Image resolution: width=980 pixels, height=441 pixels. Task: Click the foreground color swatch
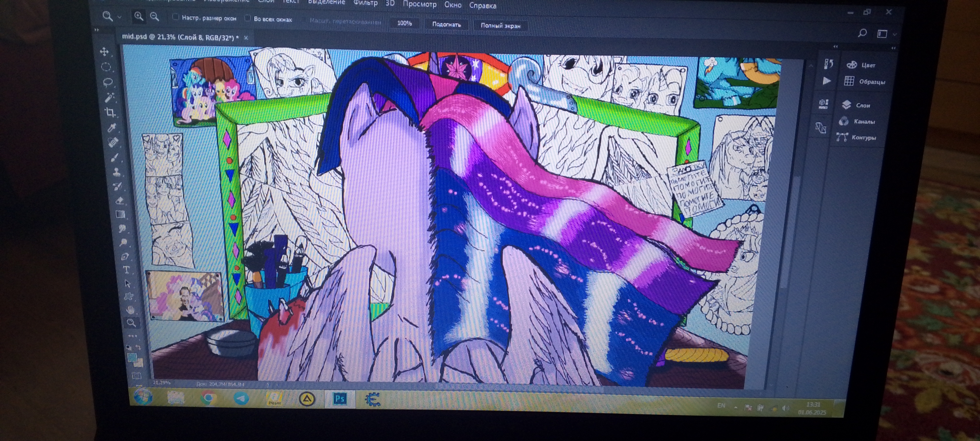132,357
